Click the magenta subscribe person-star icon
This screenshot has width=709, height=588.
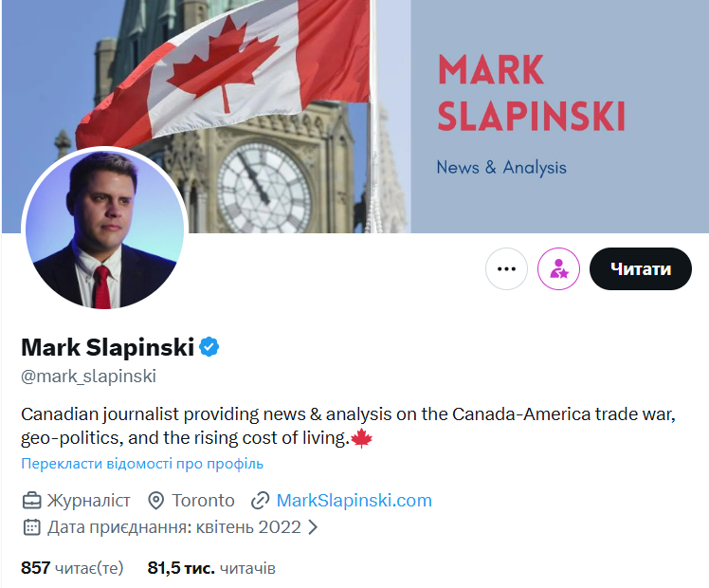coord(558,269)
